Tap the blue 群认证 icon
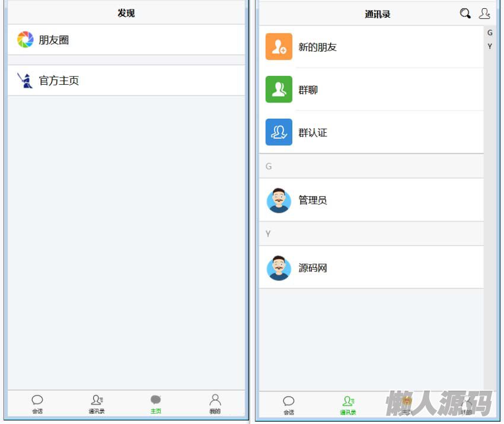Viewport: 504px width, 424px height. click(x=279, y=132)
